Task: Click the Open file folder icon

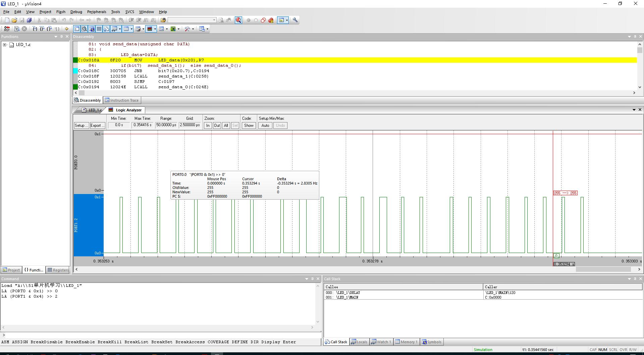Action: 14,20
